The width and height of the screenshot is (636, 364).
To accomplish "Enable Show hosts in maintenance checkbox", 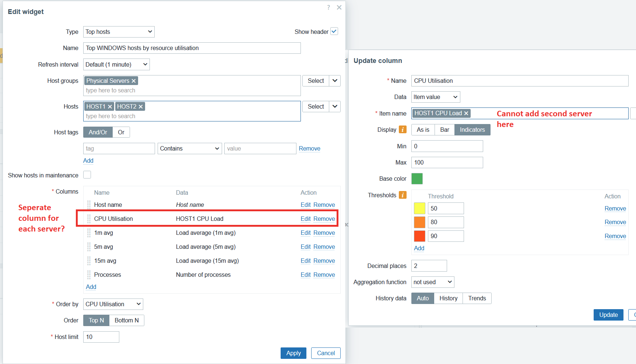I will click(x=87, y=175).
